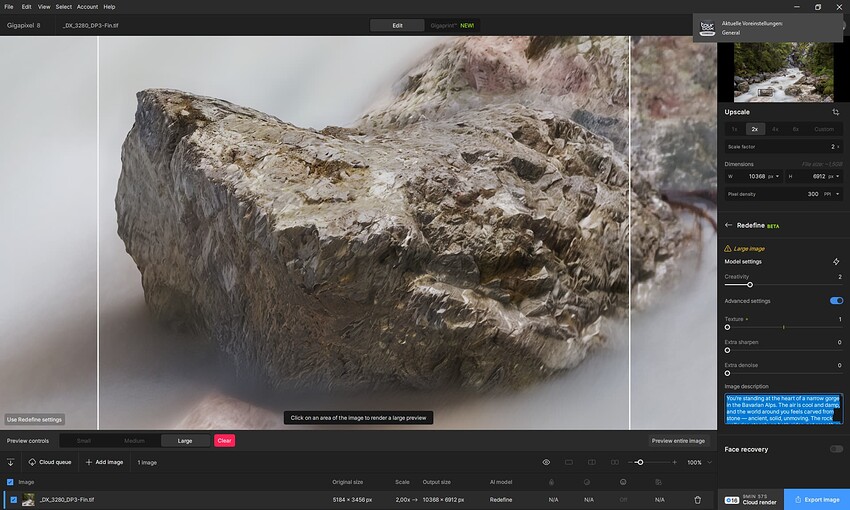The image size is (850, 510).
Task: Select the 1x upscale option
Action: coord(735,129)
